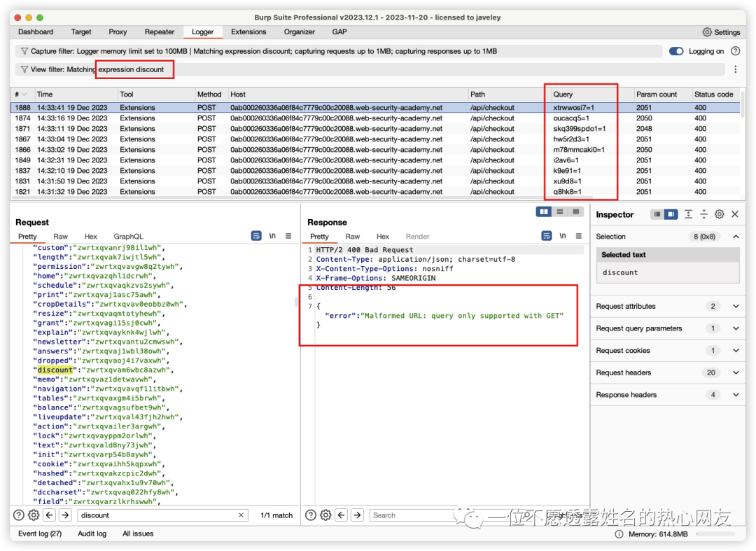Open the Proxy tab
756x551 pixels.
(118, 32)
